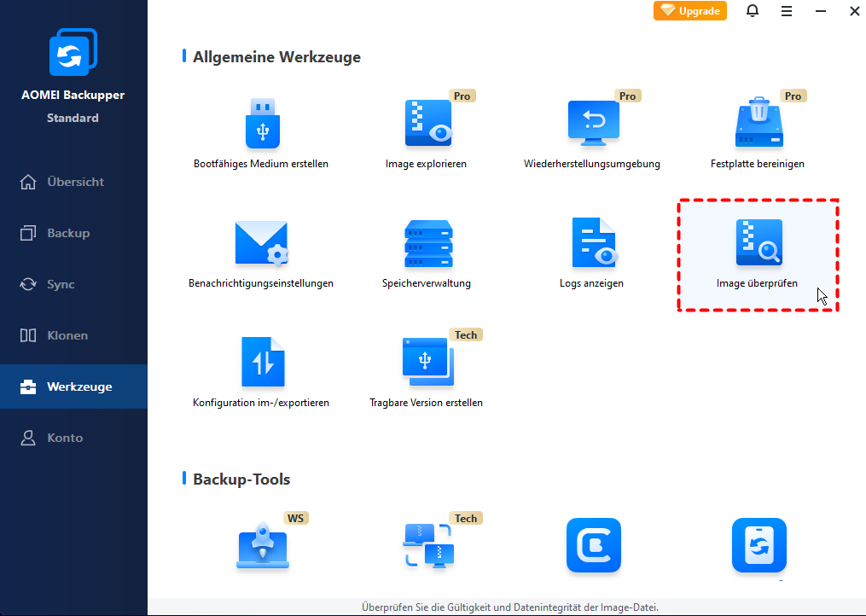Click the Image überprüfen magnifier icon
Screen dimensions: 866x616
(758, 242)
